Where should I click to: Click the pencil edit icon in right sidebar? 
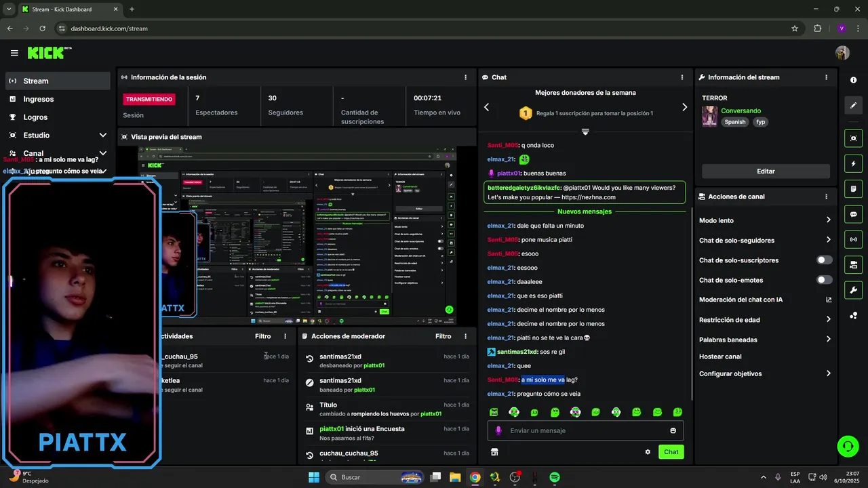(853, 105)
